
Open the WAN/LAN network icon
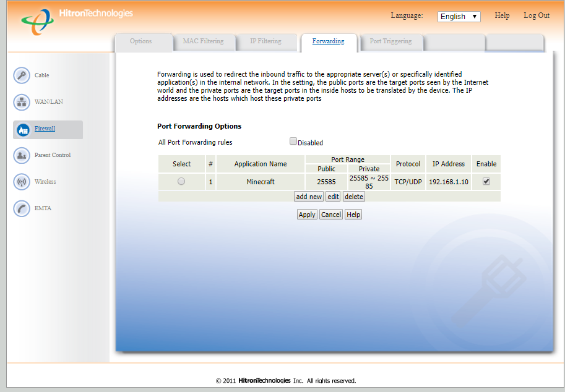22,102
